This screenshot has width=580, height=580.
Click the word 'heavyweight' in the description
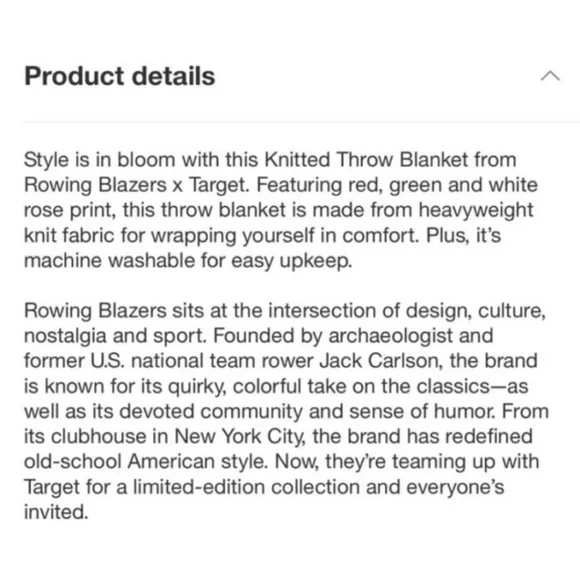(x=476, y=210)
